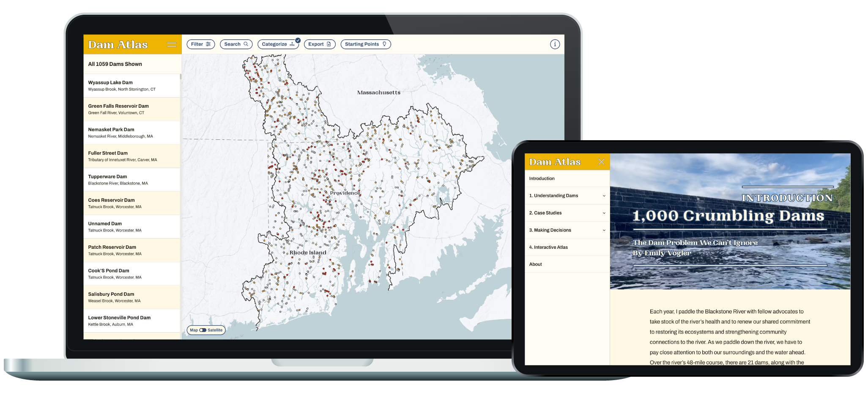Open the hamburger menu beside Dam Atlas
Screen dimensions: 868x397
pyautogui.click(x=172, y=45)
